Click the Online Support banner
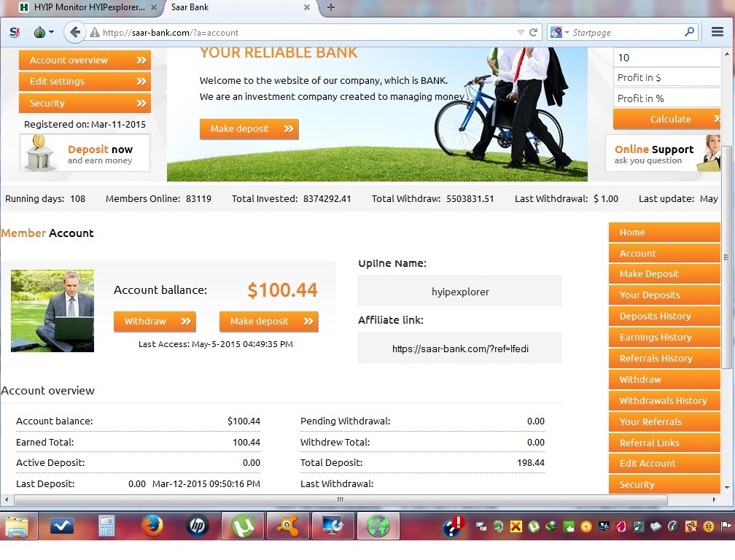This screenshot has height=560, width=735. click(x=662, y=154)
